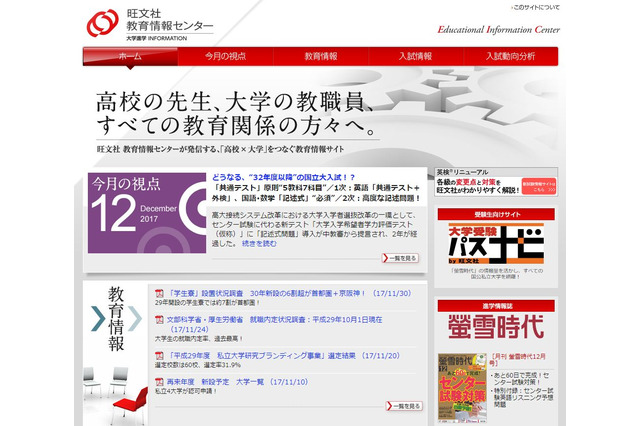Open the 教育情報 navigation tab
Image resolution: width=640 pixels, height=426 pixels.
(x=321, y=56)
